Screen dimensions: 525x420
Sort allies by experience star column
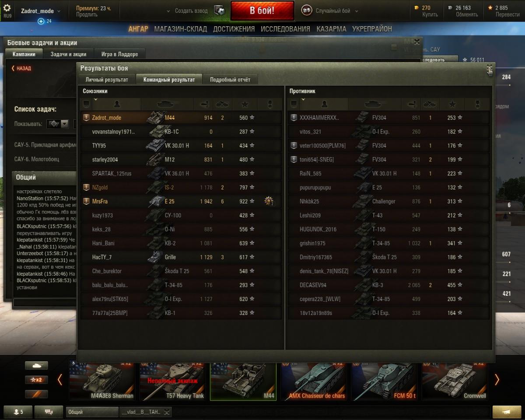coord(245,104)
